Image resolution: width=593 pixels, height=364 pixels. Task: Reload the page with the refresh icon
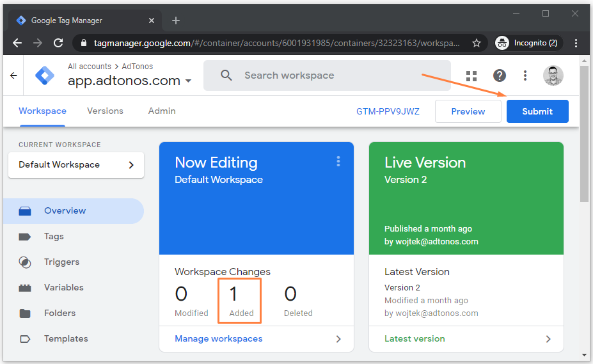[x=58, y=43]
